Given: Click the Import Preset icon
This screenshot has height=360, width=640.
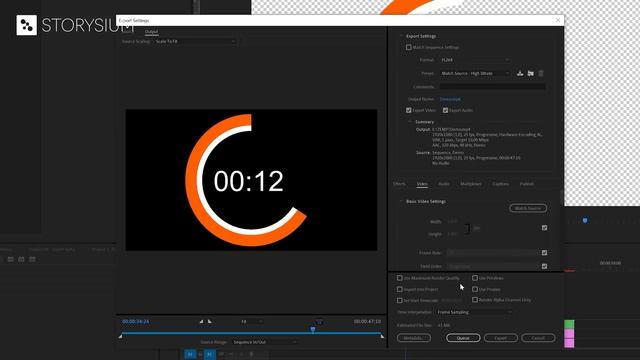Looking at the screenshot, I should click(531, 73).
